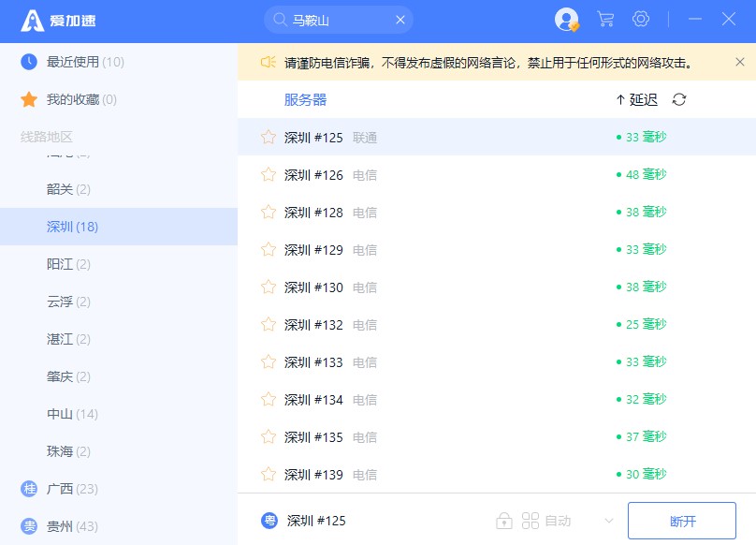Expand the 自动 mode dropdown arrow
Viewport: 756px width, 545px height.
(x=608, y=521)
